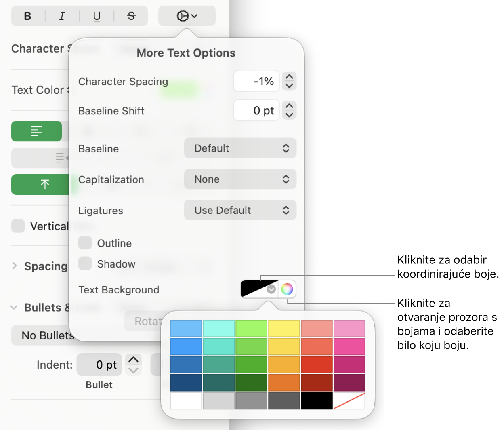Click the bullet Indent value field

[100, 365]
